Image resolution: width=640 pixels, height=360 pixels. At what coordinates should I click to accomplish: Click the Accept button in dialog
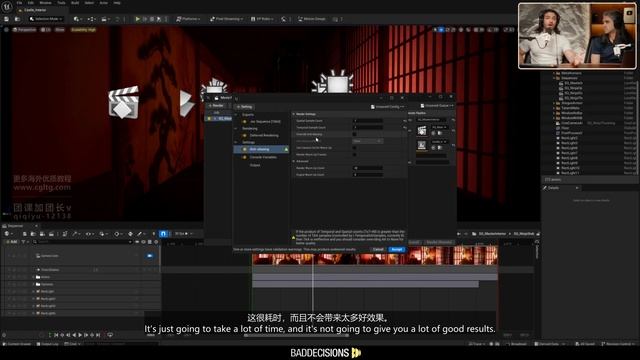[397, 249]
